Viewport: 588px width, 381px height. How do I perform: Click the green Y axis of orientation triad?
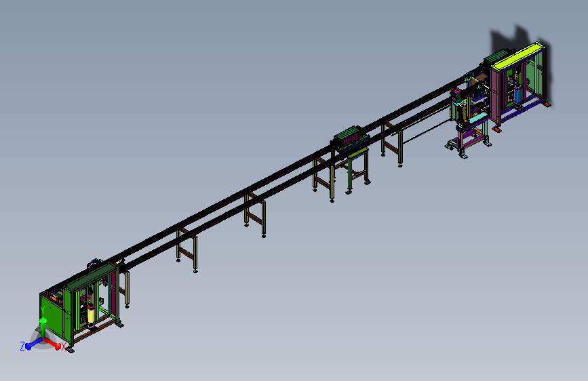(43, 327)
